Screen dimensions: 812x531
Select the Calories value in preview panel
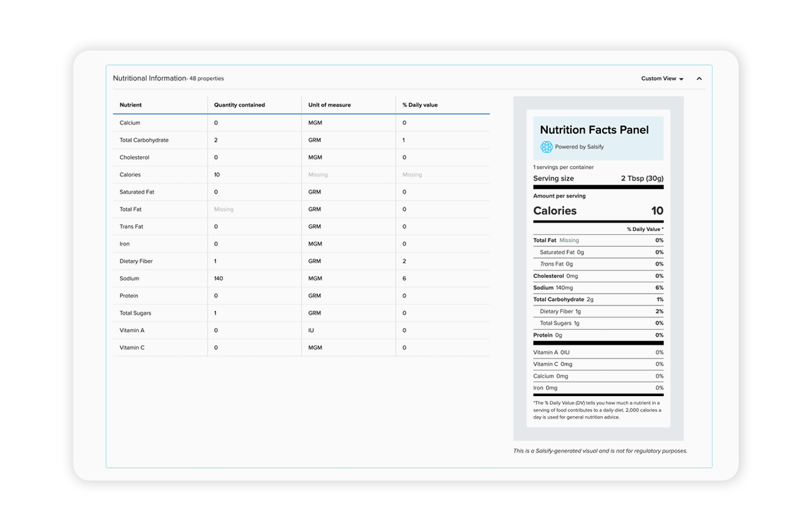coord(657,211)
